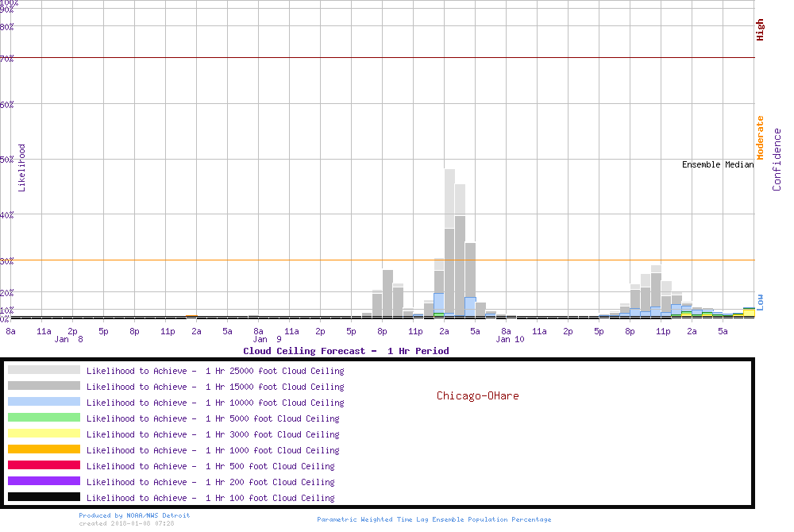Viewport: 794px width, 532px height.
Task: Click the light gray 25000 foot legend swatch
Action: point(44,370)
